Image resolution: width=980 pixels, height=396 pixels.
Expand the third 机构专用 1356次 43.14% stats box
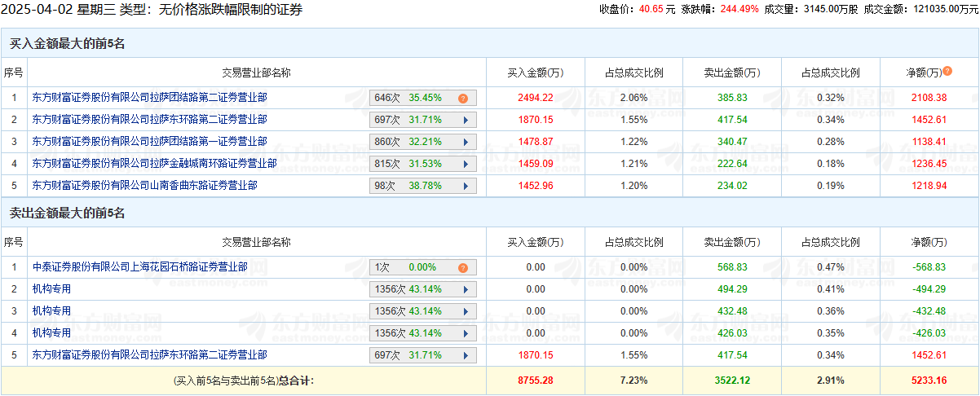click(x=423, y=333)
